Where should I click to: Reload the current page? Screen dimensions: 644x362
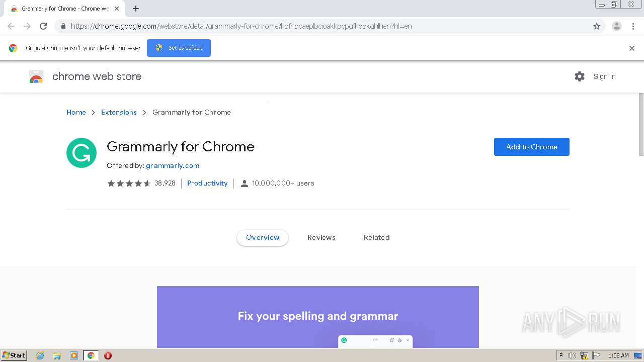(43, 26)
